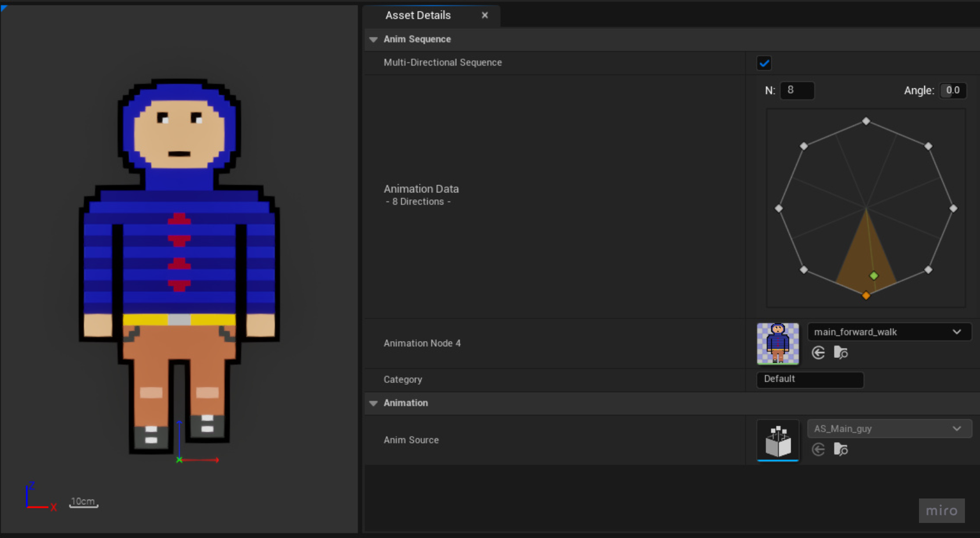The height and width of the screenshot is (538, 980).
Task: Browse to main_forward_walk in the content browser
Action: pyautogui.click(x=840, y=353)
